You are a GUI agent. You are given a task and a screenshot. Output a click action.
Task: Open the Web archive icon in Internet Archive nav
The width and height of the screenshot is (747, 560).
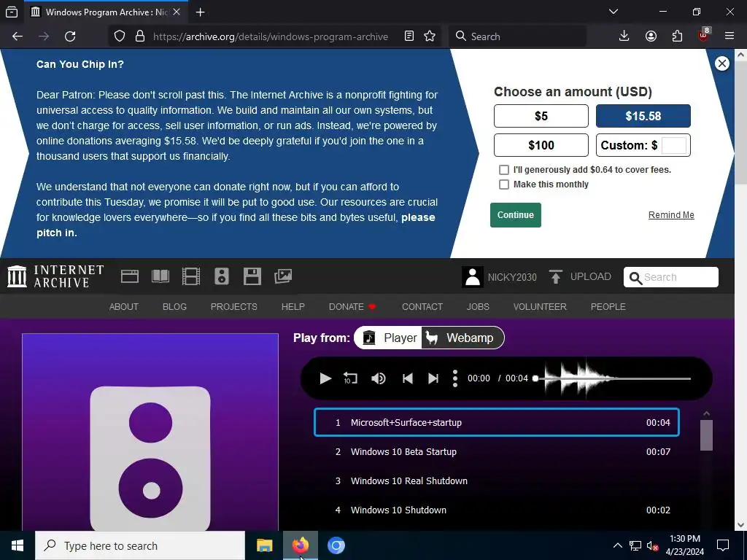point(130,276)
